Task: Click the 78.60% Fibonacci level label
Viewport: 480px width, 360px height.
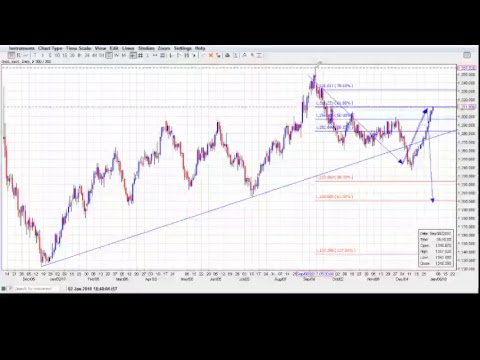Action: point(334,86)
